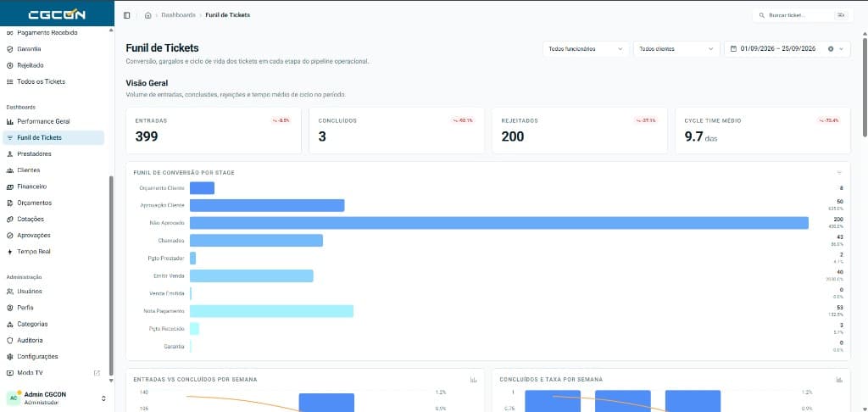This screenshot has height=412, width=868.
Task: Open Funil de Tickets dashboard
Action: [53, 138]
